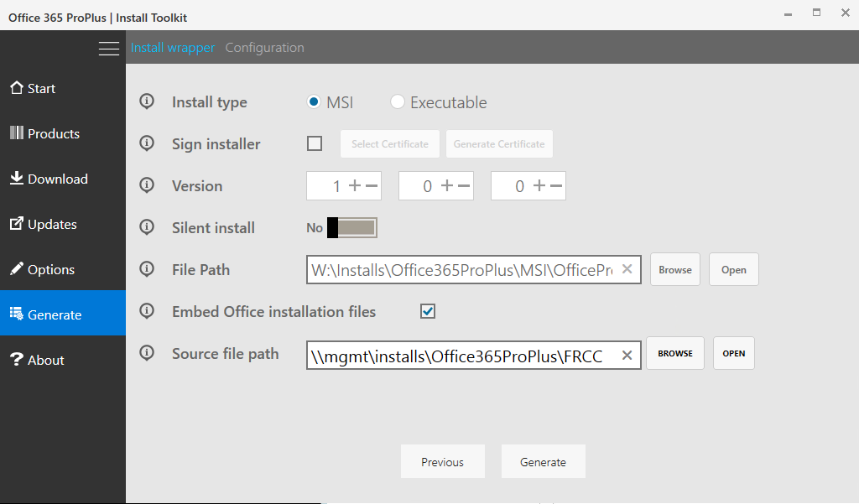
Task: Enable the Sign installer checkbox
Action: pyautogui.click(x=315, y=143)
